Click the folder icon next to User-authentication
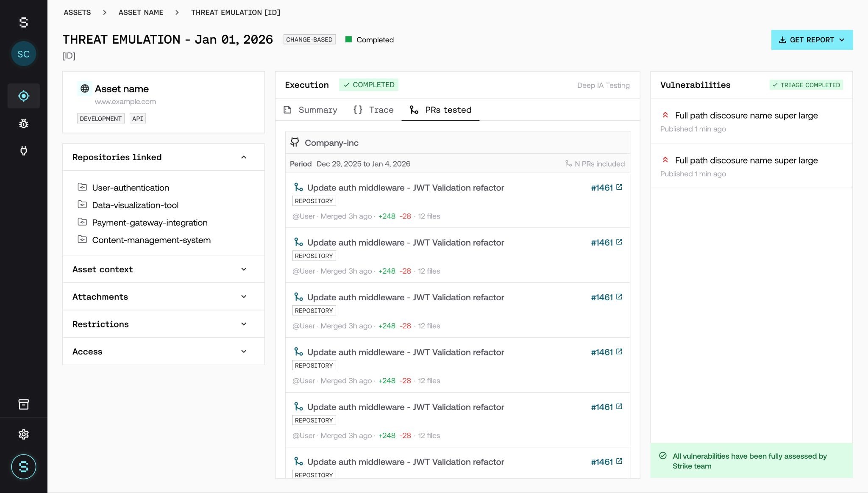The width and height of the screenshot is (868, 493). (82, 187)
